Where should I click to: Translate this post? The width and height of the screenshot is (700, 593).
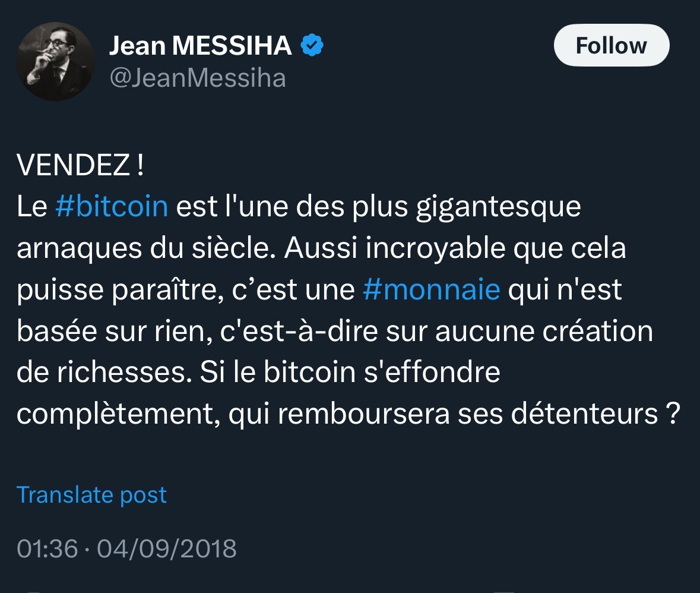(91, 494)
